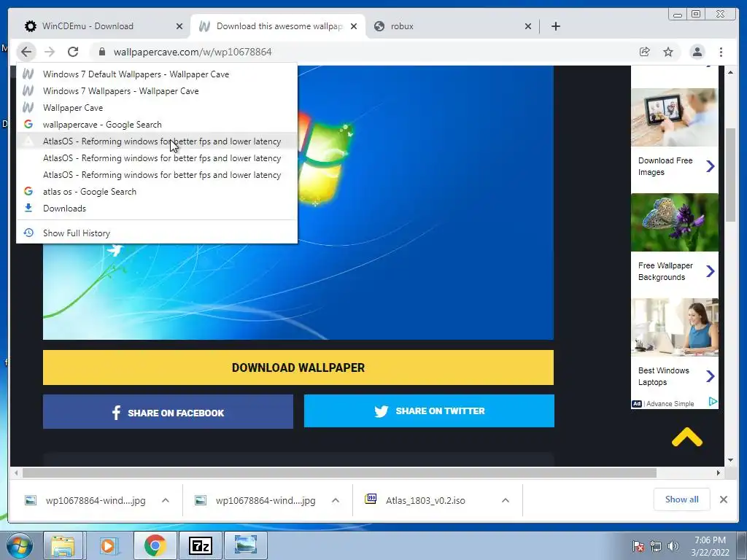Choose the Wallpaper Cave history entry
747x560 pixels.
(157, 108)
